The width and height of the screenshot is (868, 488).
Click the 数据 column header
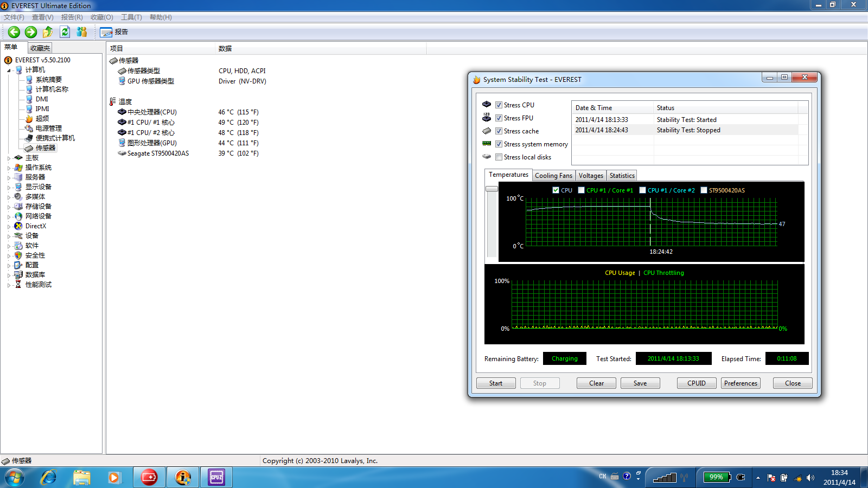pos(321,49)
